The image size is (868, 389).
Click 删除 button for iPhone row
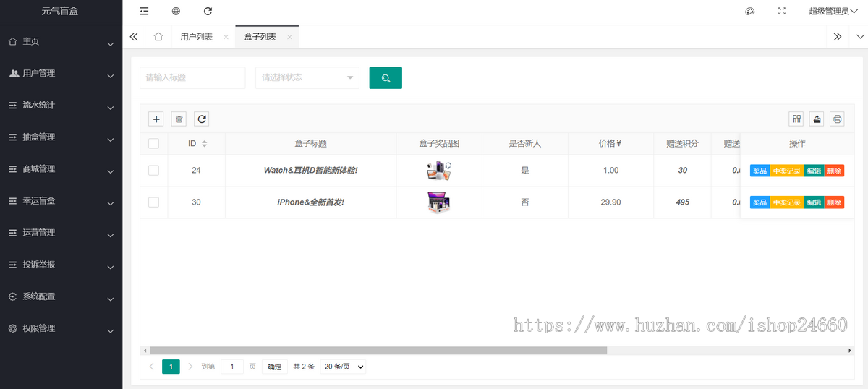834,202
